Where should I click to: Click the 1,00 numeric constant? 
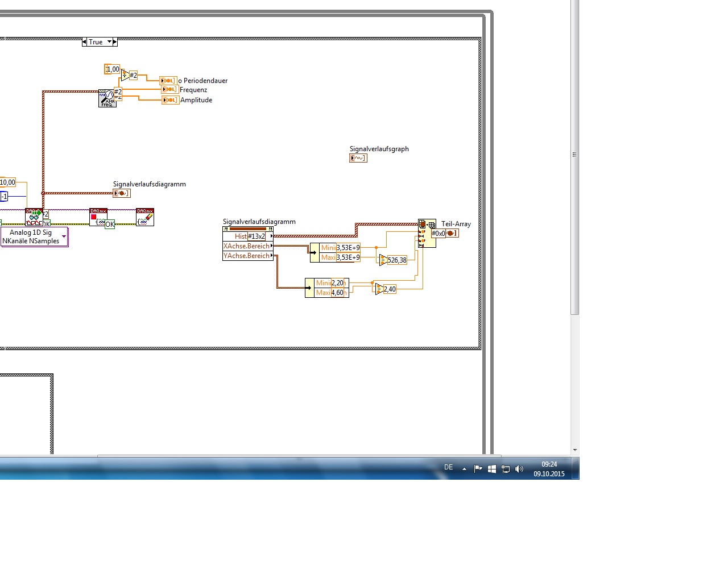click(113, 69)
